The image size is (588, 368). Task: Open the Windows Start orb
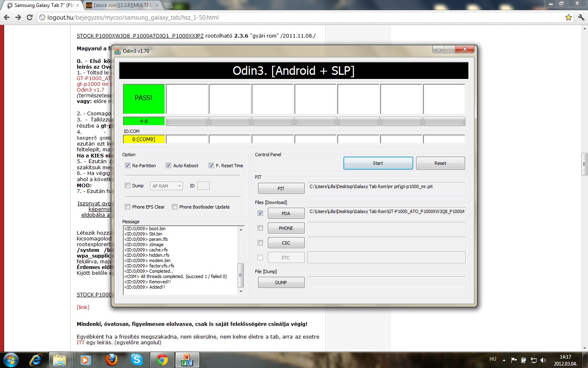point(11,360)
